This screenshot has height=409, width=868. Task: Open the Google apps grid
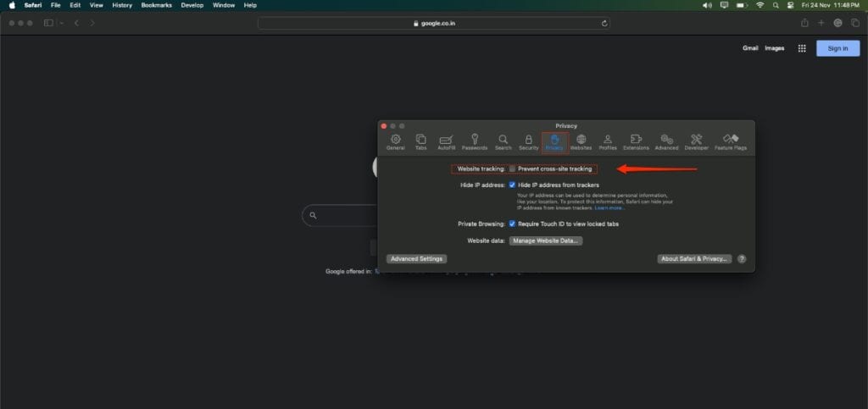pos(802,48)
